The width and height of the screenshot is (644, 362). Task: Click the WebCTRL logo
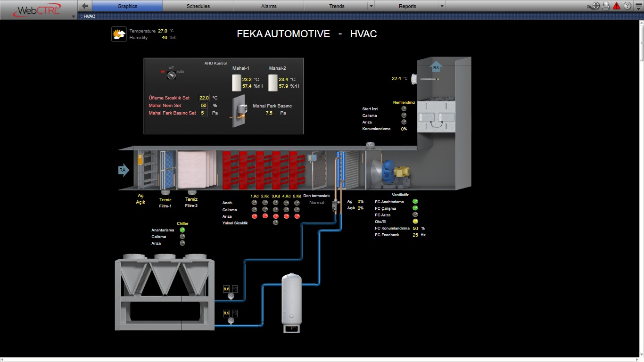(38, 10)
